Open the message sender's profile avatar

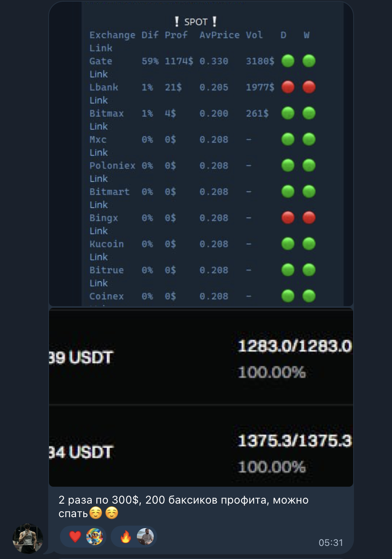click(x=28, y=538)
